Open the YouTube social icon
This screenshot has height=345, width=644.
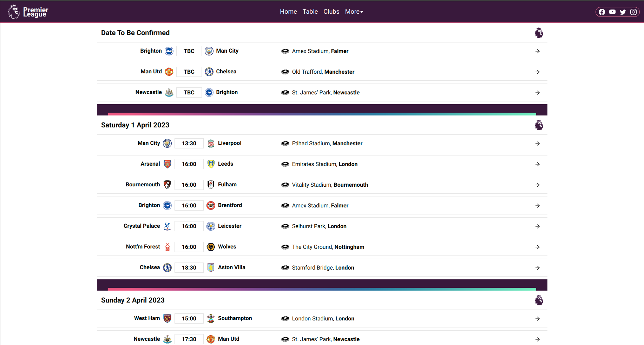click(x=612, y=12)
